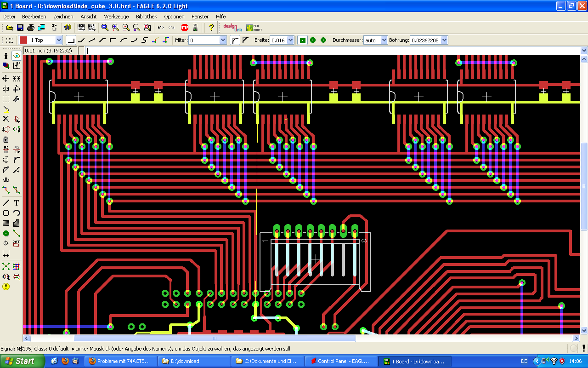Zoom to fit the drawing

tap(105, 28)
